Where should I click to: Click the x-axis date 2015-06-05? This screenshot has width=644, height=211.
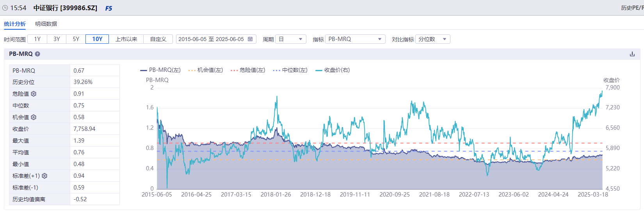157,195
